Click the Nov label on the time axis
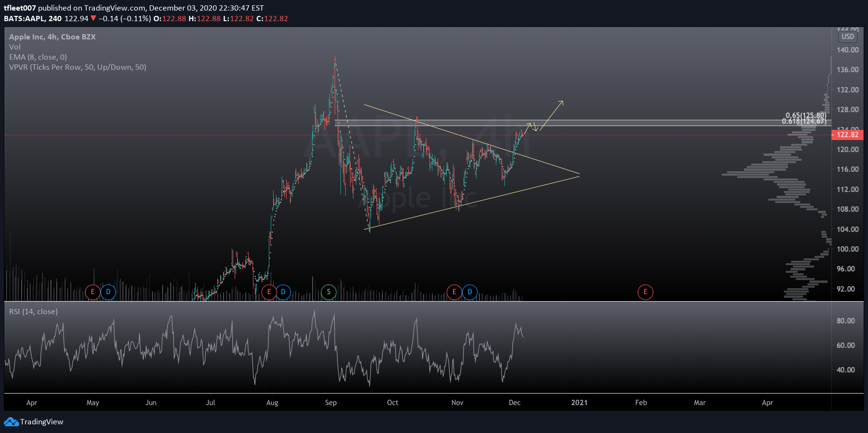The height and width of the screenshot is (433, 868). (457, 403)
